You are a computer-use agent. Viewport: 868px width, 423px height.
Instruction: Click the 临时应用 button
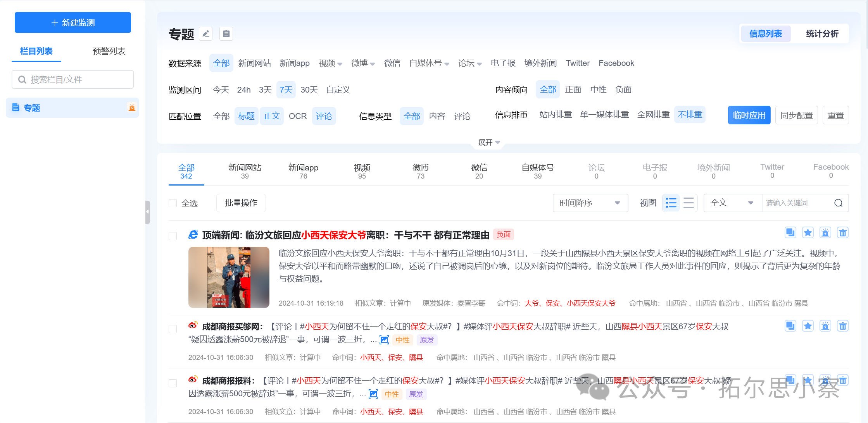point(749,115)
